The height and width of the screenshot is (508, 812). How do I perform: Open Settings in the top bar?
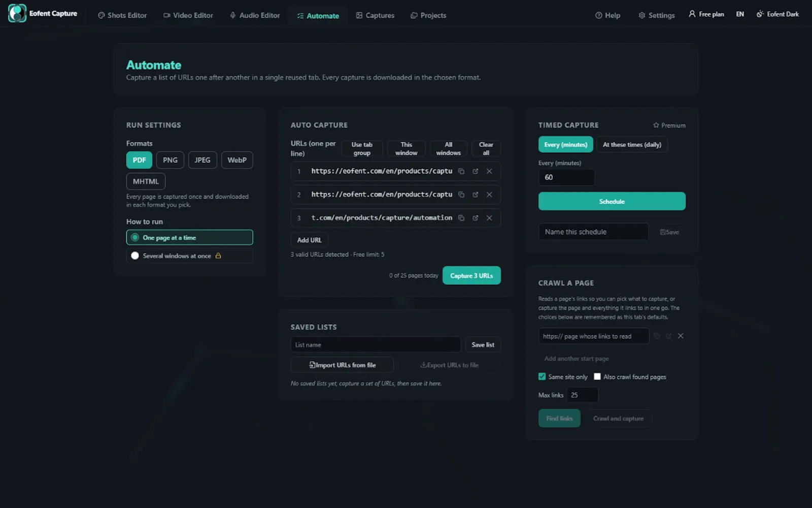pos(657,15)
